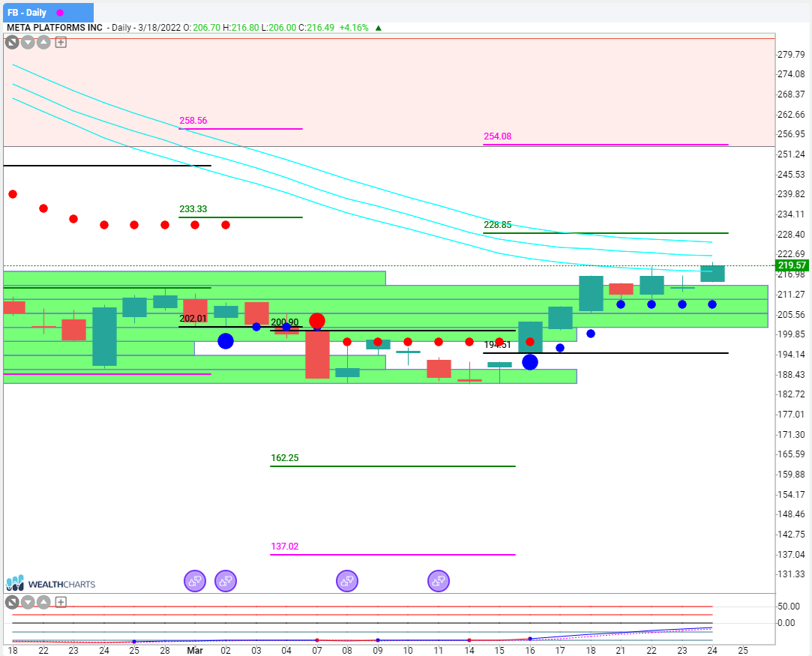Click the +4.16% change value

(x=354, y=28)
